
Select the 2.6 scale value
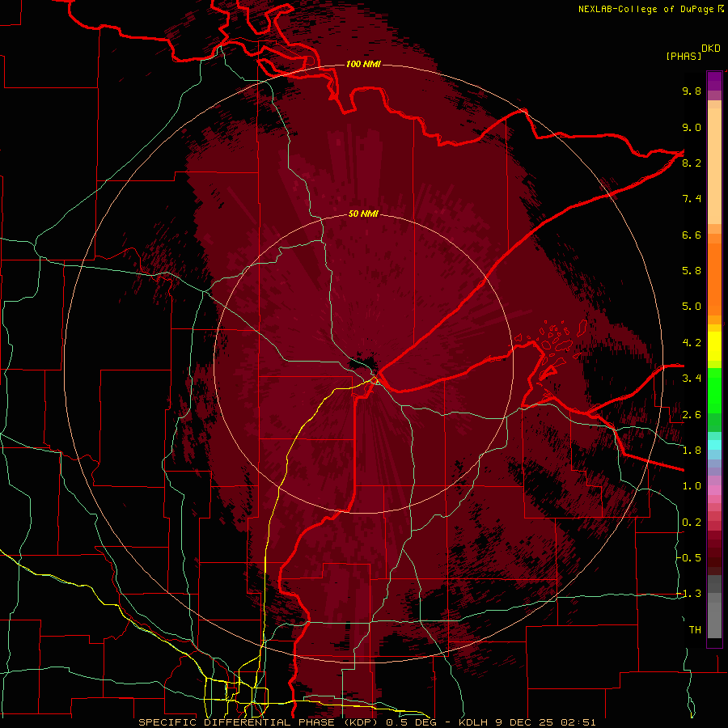[692, 415]
